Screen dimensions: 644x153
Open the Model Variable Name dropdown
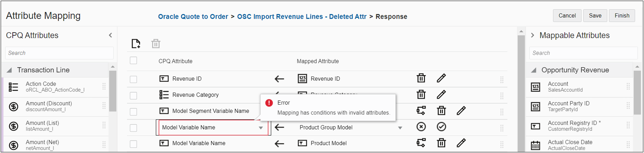click(260, 128)
